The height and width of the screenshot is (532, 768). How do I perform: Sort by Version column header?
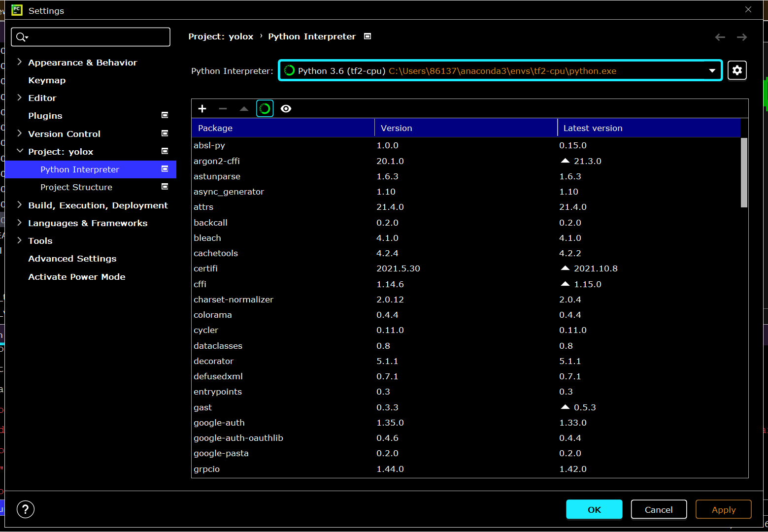click(466, 128)
